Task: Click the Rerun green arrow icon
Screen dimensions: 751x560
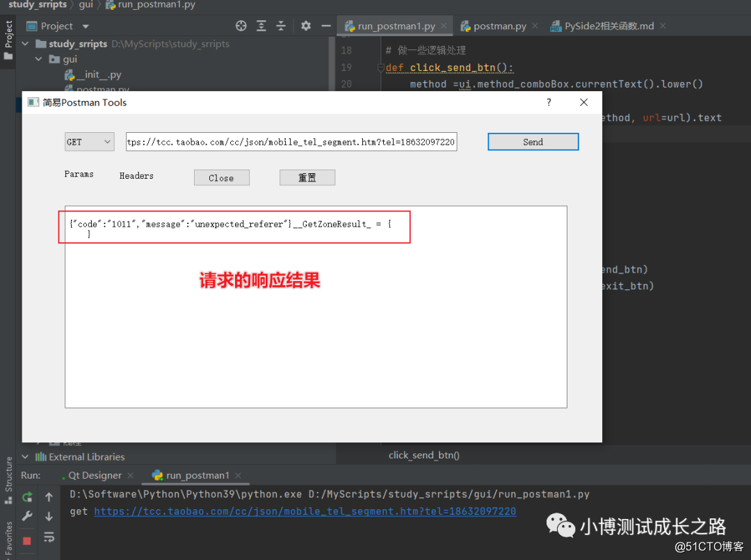Action: tap(27, 497)
